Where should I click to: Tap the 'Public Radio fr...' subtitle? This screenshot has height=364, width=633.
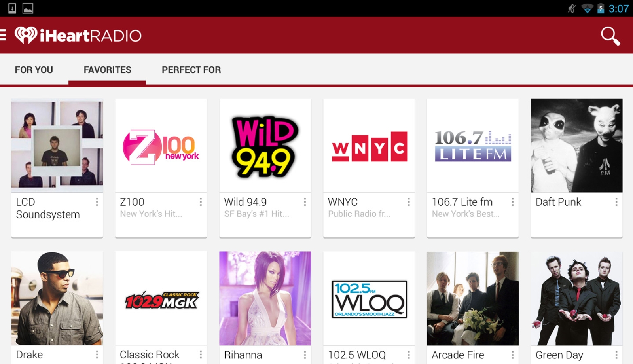359,214
